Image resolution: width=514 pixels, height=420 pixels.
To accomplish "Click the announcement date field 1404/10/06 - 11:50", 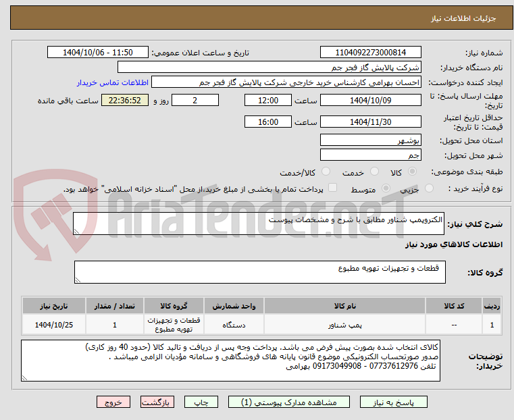I will 98,53.
